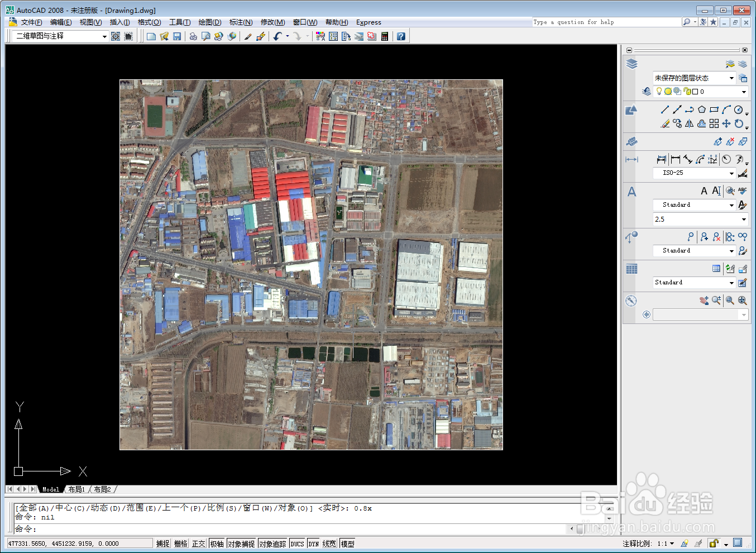Click the coordinates readout in status bar
756x553 pixels.
coord(79,544)
